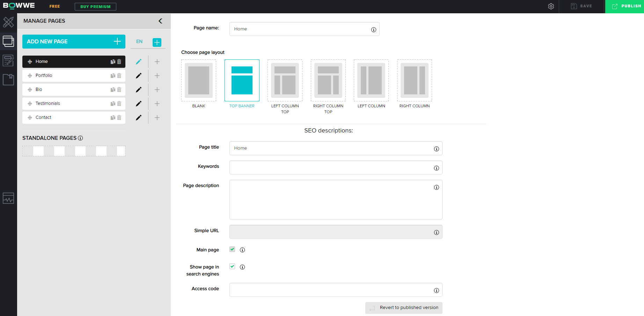Click Revert to published version
Image resolution: width=644 pixels, height=316 pixels.
pos(404,308)
